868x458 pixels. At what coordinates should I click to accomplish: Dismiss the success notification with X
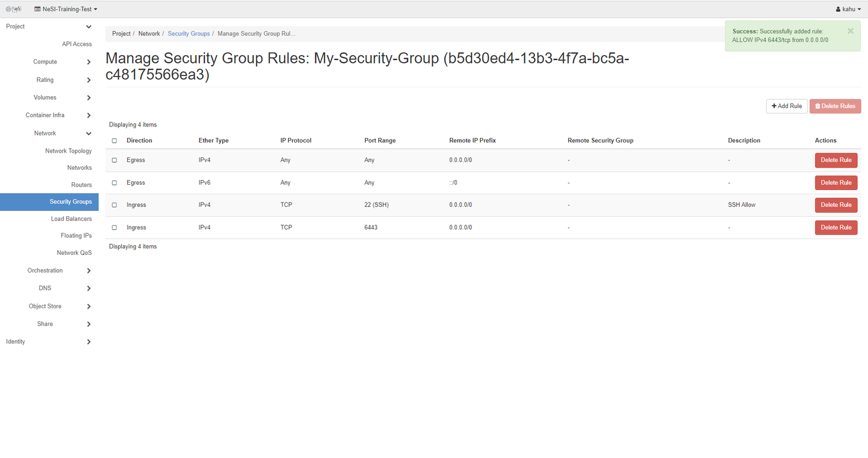(850, 31)
